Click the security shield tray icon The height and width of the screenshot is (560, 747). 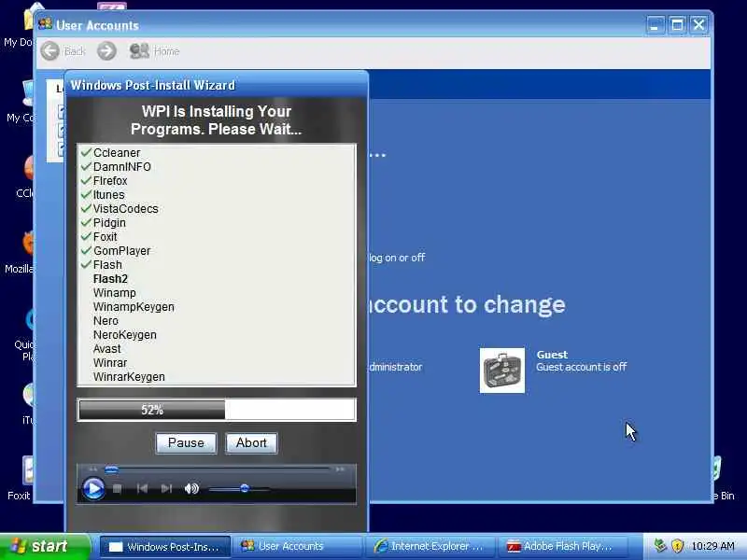(x=678, y=546)
